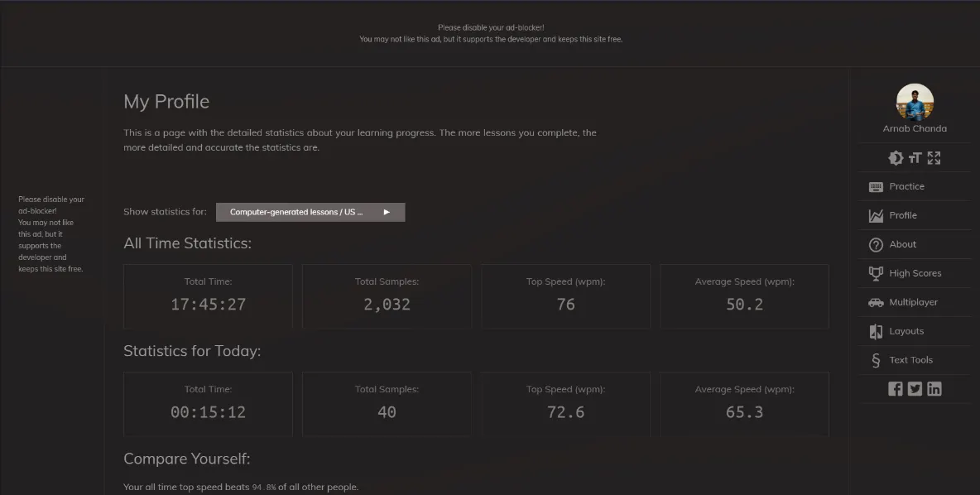Click the profile avatar picture
The width and height of the screenshot is (980, 495).
tap(915, 101)
